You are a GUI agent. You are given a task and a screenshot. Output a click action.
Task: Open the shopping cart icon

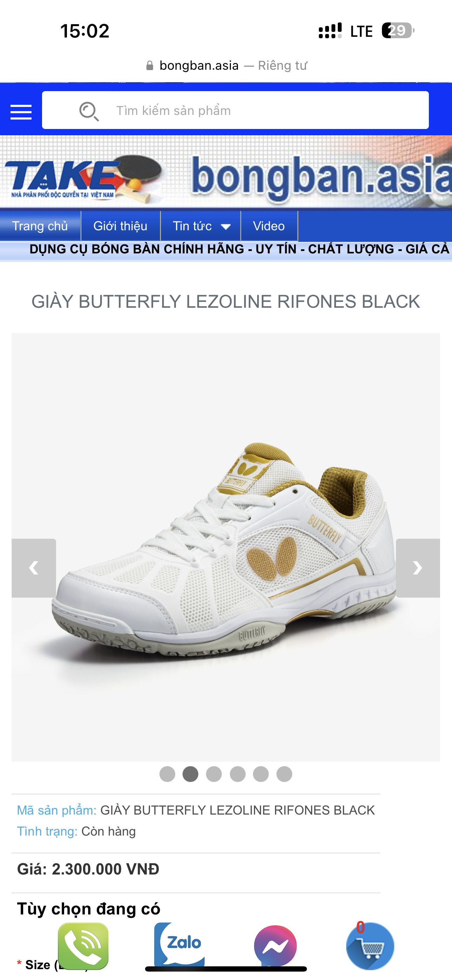370,945
